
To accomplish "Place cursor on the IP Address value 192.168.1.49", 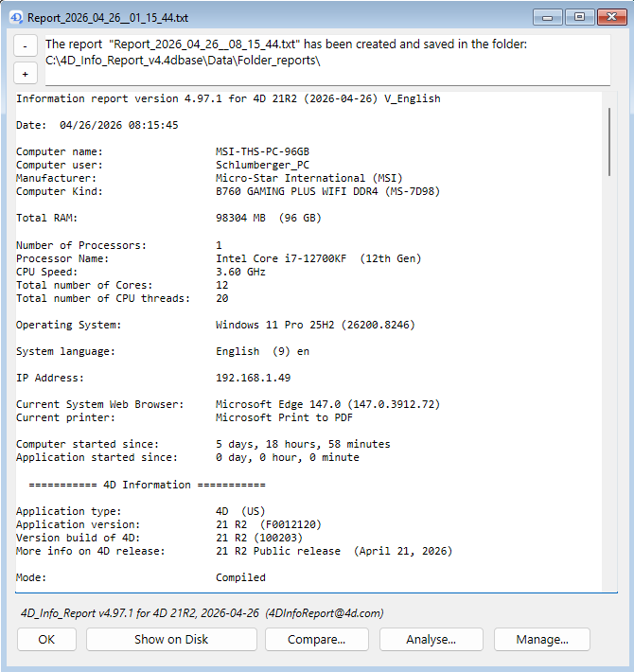I will (255, 378).
